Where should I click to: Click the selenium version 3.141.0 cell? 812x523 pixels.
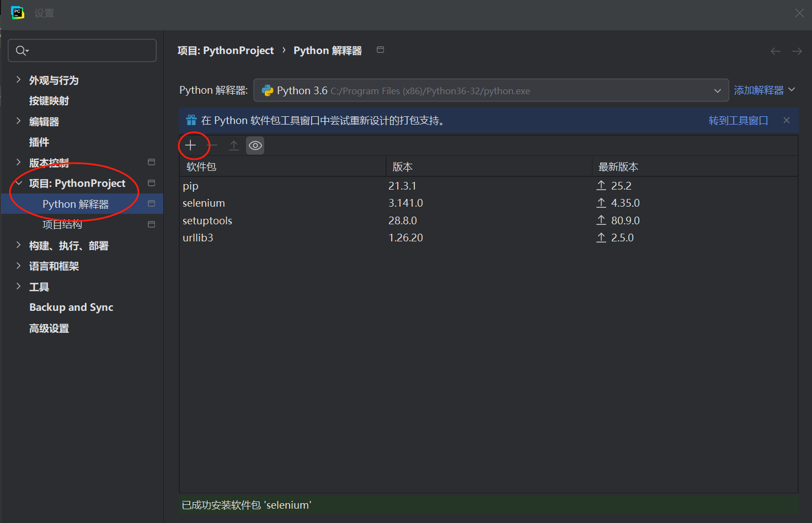(x=405, y=203)
